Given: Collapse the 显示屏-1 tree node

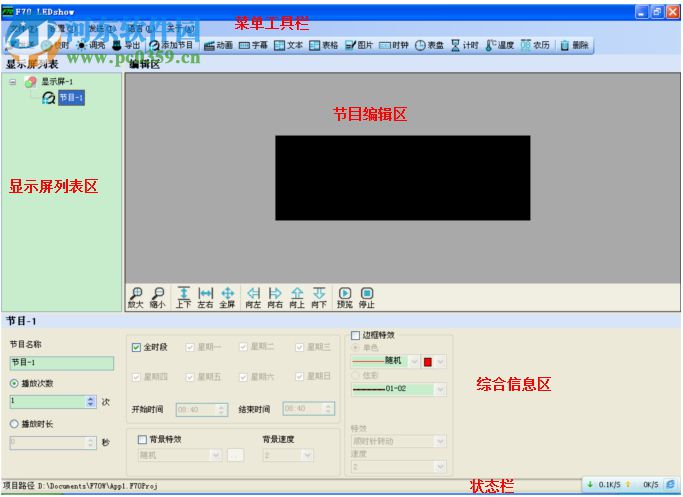Looking at the screenshot, I should click(13, 82).
